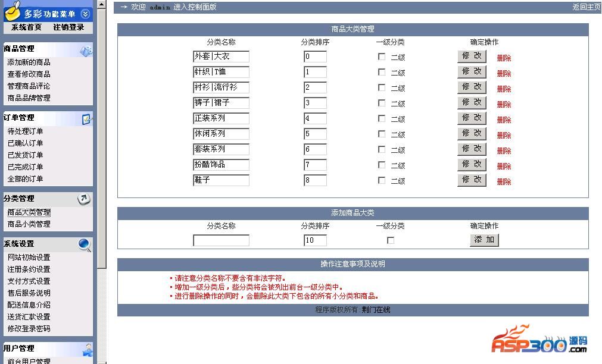Click 修改 button for 正装系列
This screenshot has height=364, width=602.
tap(472, 118)
